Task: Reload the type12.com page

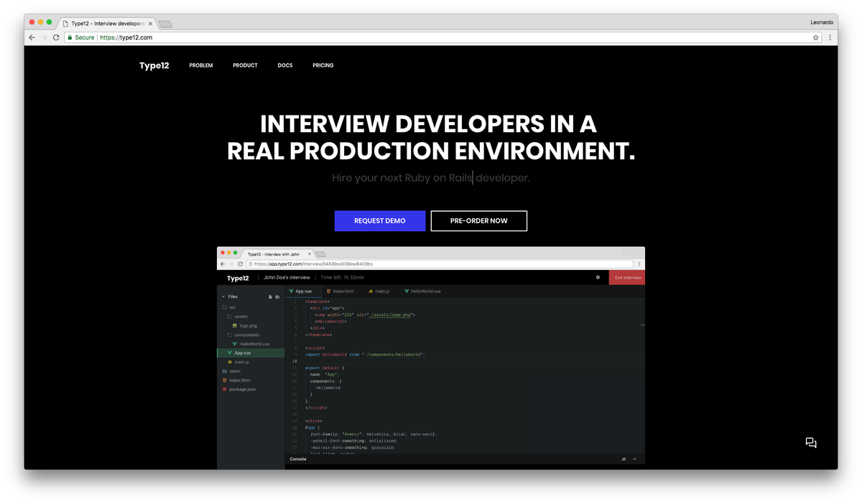Action: click(56, 37)
